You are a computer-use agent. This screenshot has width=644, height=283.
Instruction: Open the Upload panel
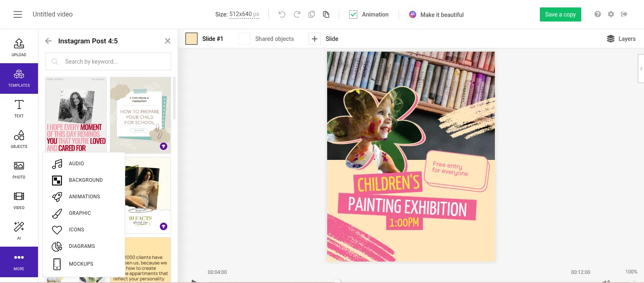19,48
